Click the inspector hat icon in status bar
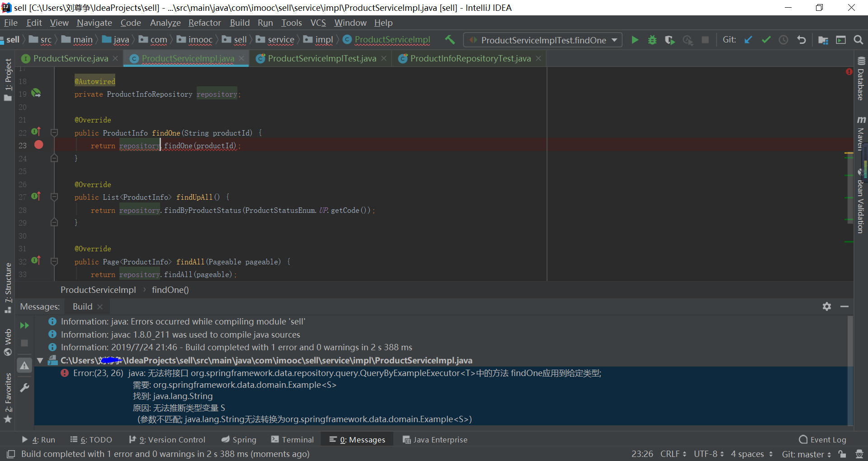 (x=859, y=454)
